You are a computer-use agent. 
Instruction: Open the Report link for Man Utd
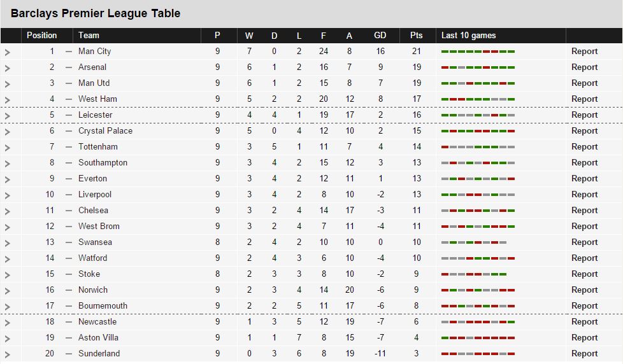(584, 83)
